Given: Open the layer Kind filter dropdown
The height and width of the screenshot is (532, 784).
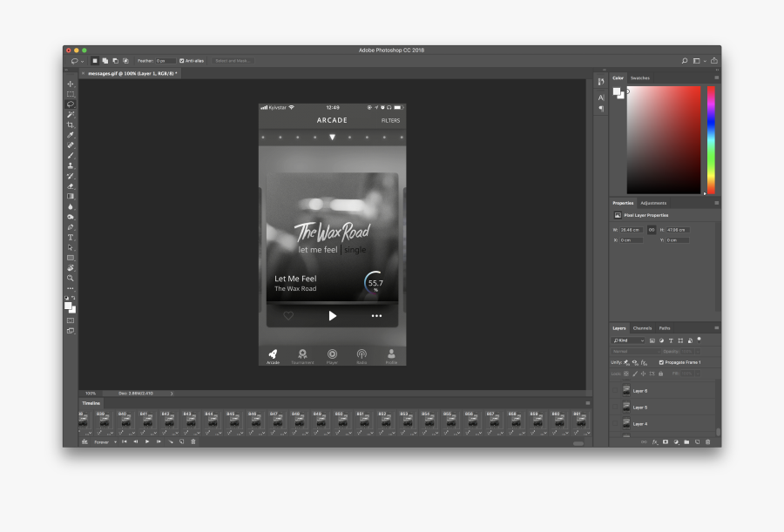Looking at the screenshot, I should click(x=627, y=340).
